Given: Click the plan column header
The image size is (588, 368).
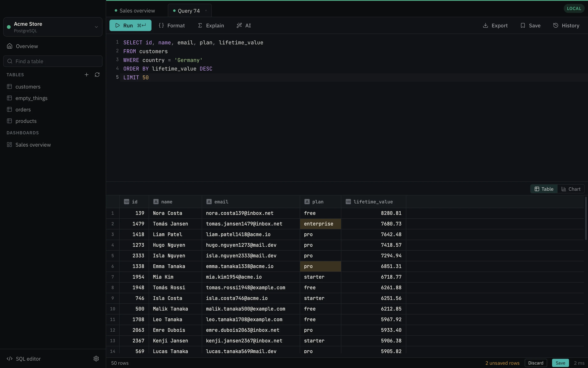Looking at the screenshot, I should [x=321, y=202].
